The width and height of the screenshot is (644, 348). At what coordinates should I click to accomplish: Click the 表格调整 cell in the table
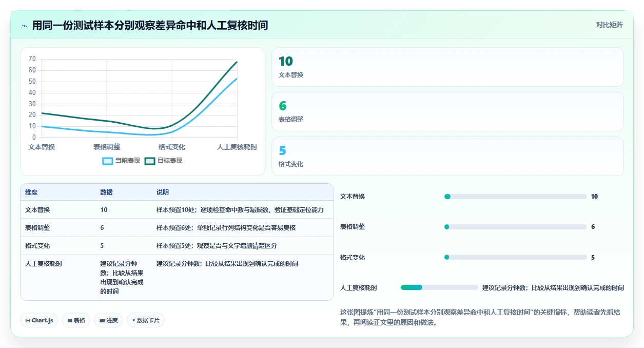(x=37, y=228)
